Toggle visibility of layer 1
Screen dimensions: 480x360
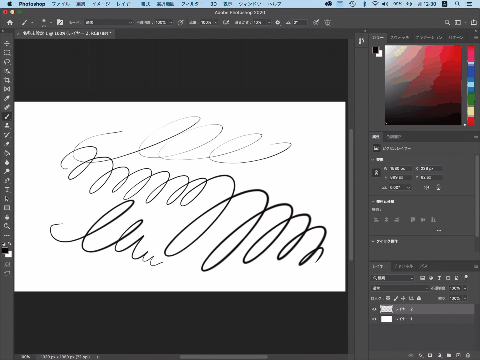pyautogui.click(x=374, y=319)
